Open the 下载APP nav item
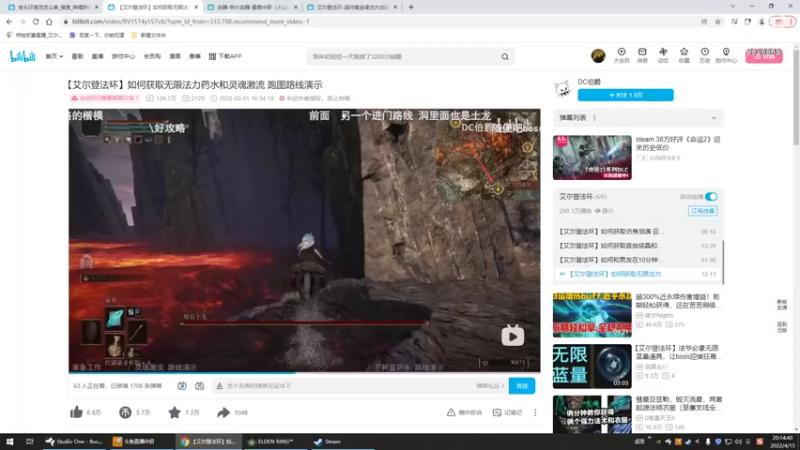The width and height of the screenshot is (800, 450). coord(225,56)
